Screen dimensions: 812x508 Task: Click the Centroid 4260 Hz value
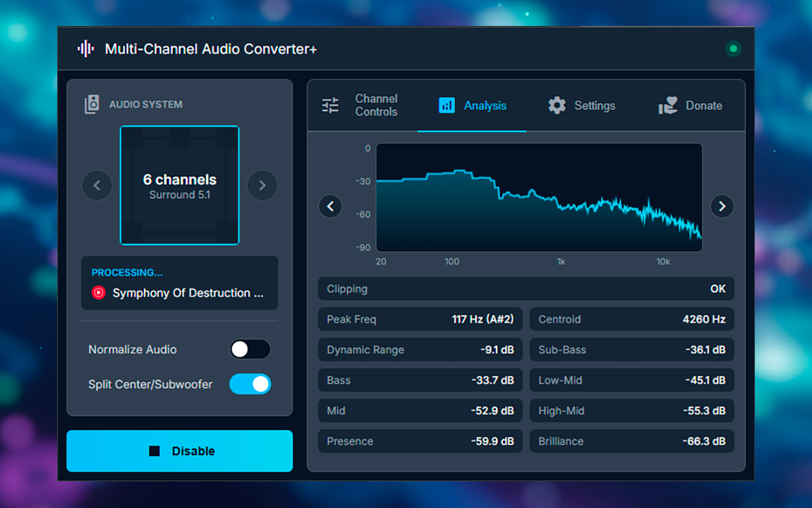[704, 319]
